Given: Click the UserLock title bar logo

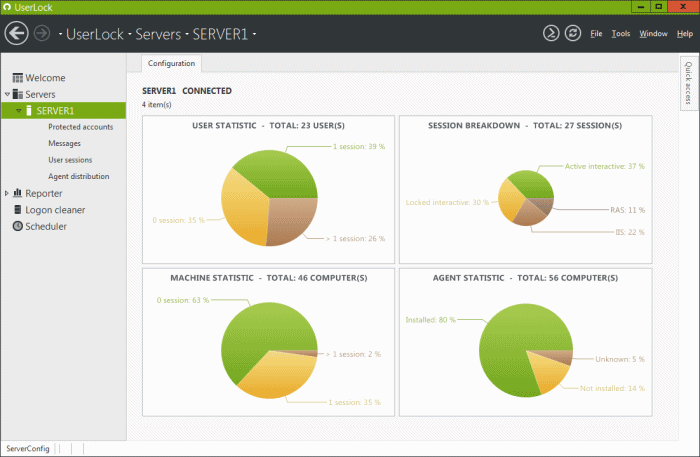Looking at the screenshot, I should click(7, 7).
